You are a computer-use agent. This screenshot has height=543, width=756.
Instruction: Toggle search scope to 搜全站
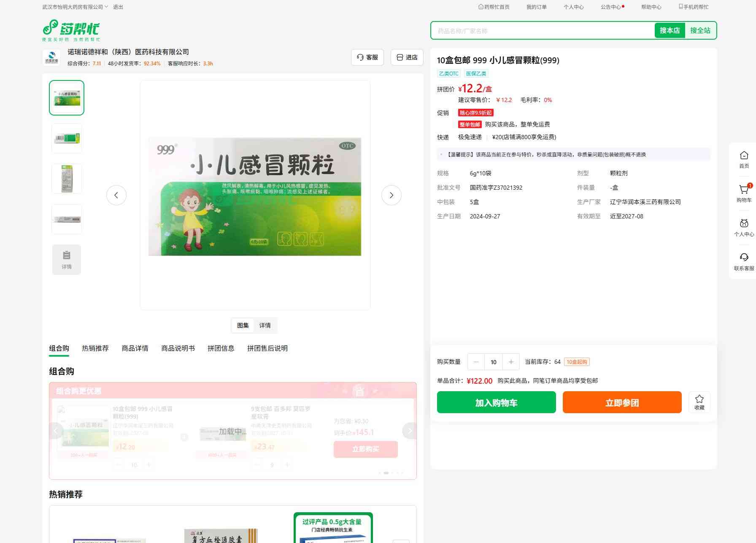(x=700, y=30)
